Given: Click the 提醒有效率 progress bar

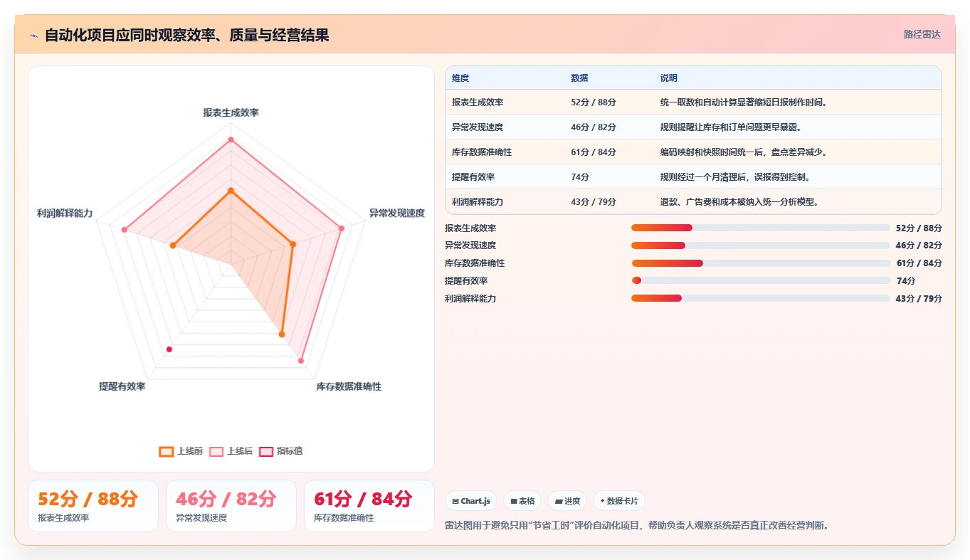Looking at the screenshot, I should (760, 280).
